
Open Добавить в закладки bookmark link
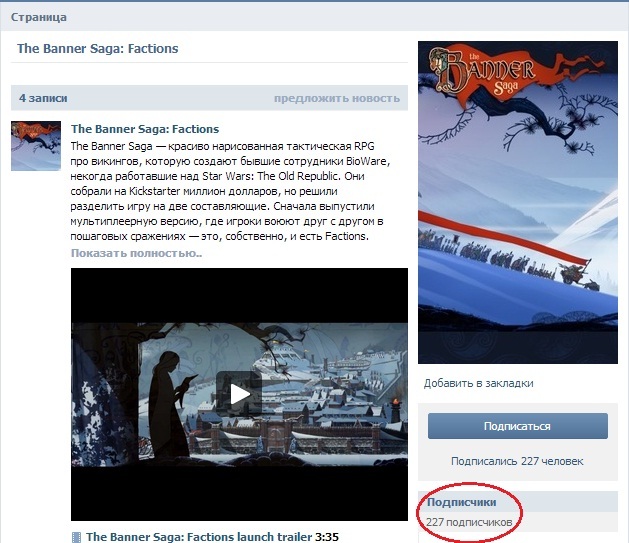point(479,383)
